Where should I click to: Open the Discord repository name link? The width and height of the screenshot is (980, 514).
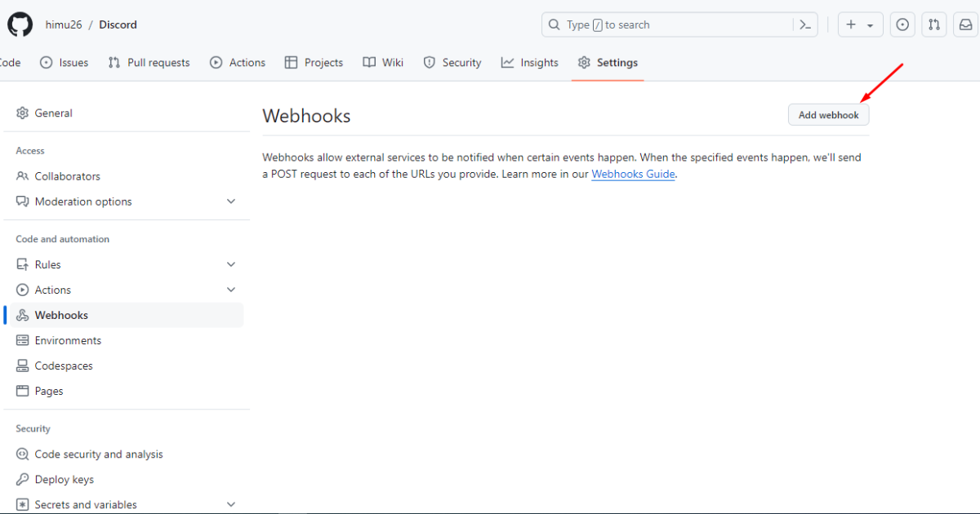(118, 24)
